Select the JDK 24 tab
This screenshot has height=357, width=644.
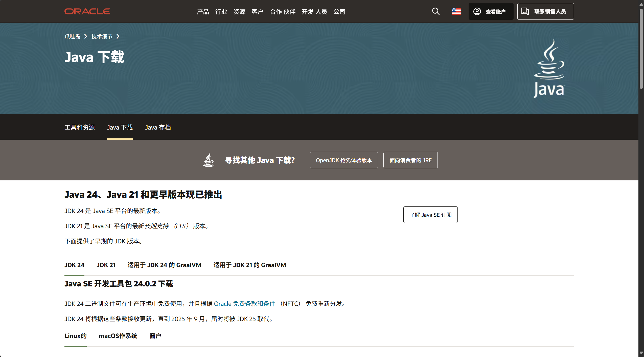(74, 265)
